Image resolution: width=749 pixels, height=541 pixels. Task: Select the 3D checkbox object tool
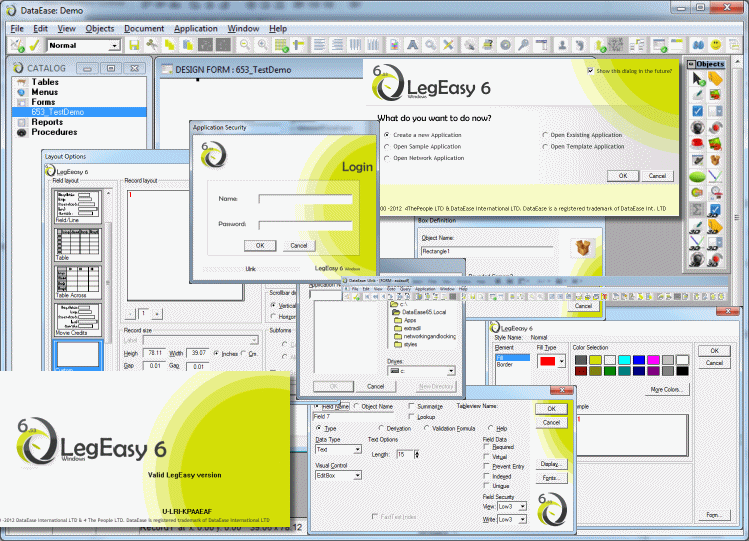tap(715, 209)
